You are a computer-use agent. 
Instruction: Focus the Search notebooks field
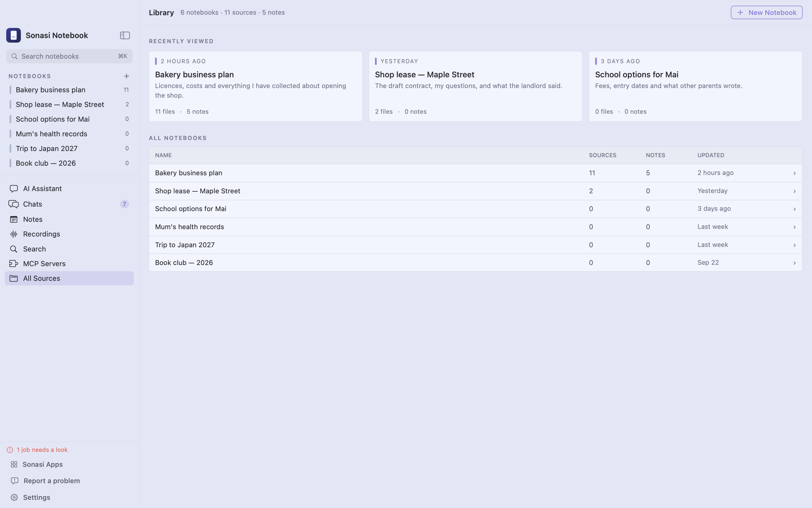tap(69, 56)
